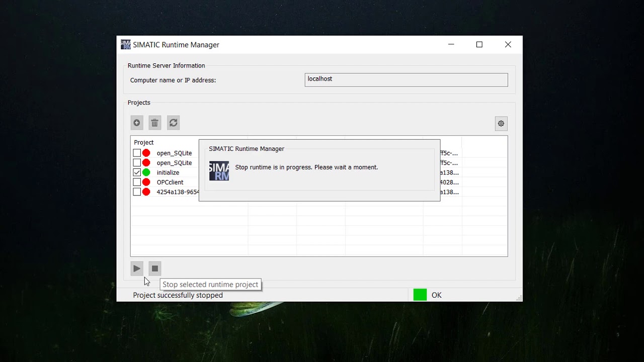
Task: Maximize the SIMATIC Runtime Manager window
Action: coord(479,45)
